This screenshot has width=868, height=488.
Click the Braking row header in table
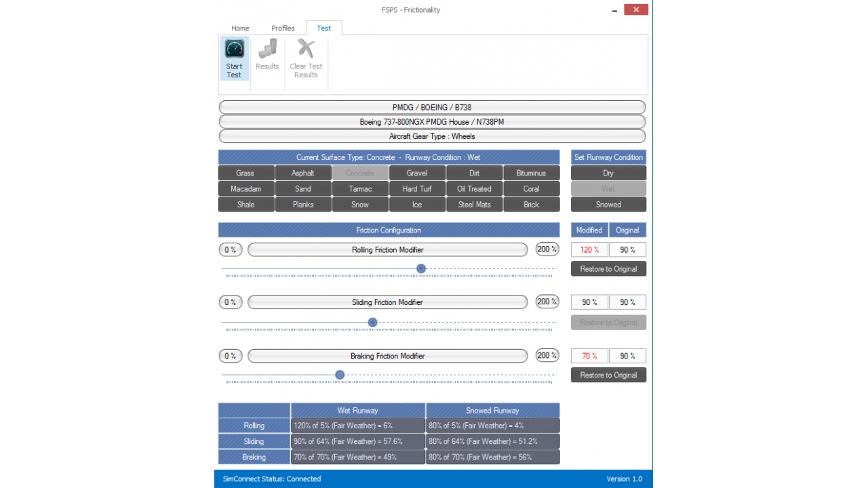254,457
